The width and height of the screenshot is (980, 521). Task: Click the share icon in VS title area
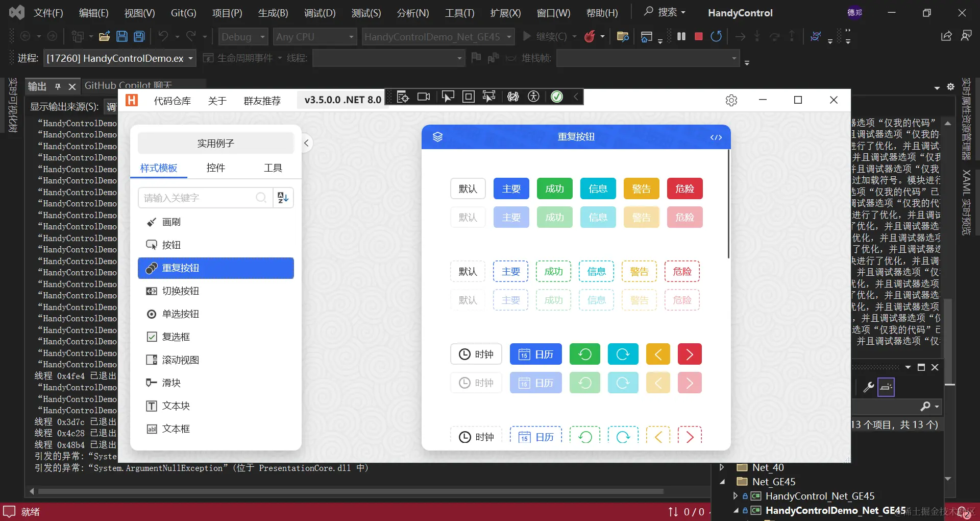tap(946, 36)
